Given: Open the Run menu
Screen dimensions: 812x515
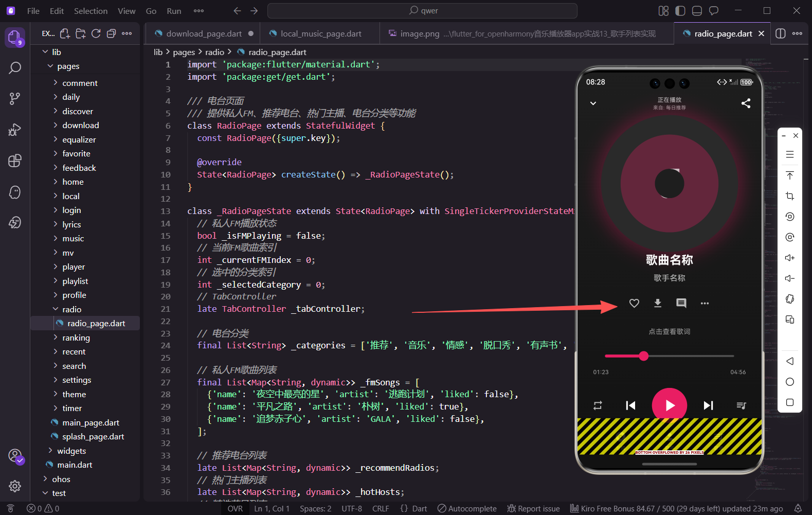Looking at the screenshot, I should 174,11.
